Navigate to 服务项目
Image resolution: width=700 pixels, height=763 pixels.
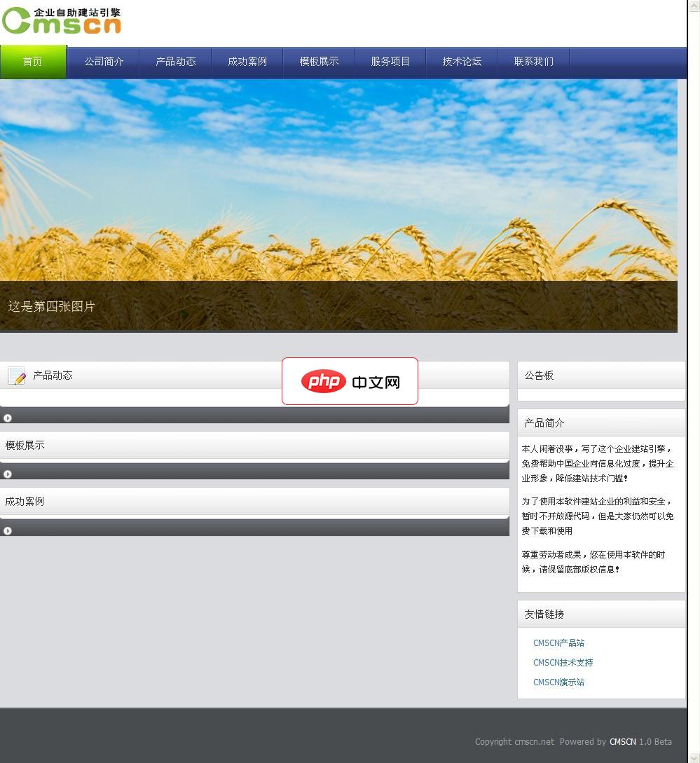click(x=390, y=62)
